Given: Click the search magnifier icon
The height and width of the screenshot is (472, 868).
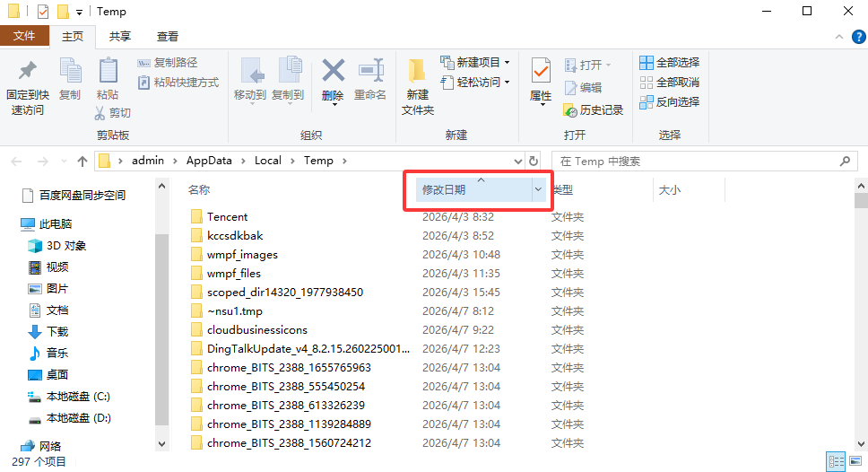Looking at the screenshot, I should 845,162.
